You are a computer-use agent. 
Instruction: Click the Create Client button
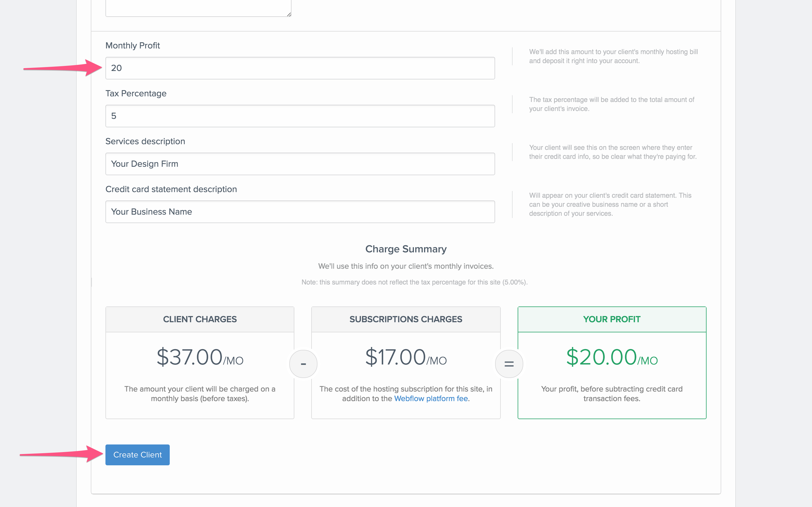pyautogui.click(x=138, y=455)
